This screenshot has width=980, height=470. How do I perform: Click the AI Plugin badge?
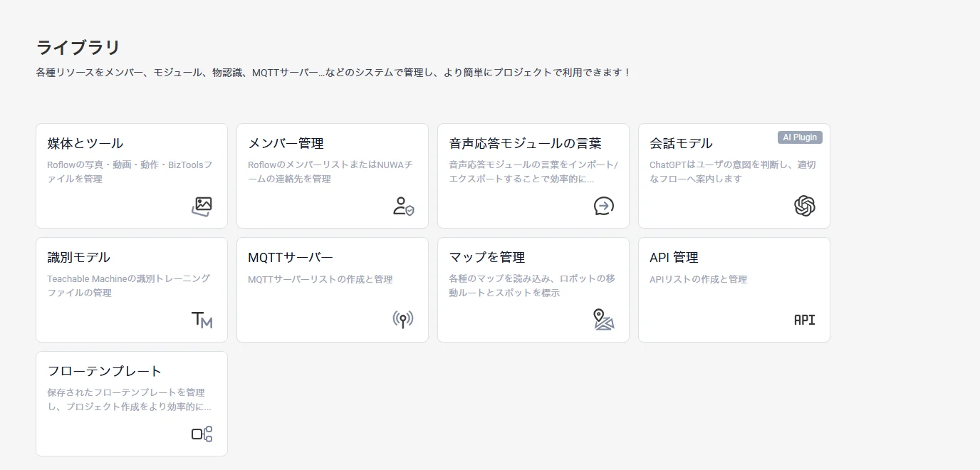click(800, 137)
